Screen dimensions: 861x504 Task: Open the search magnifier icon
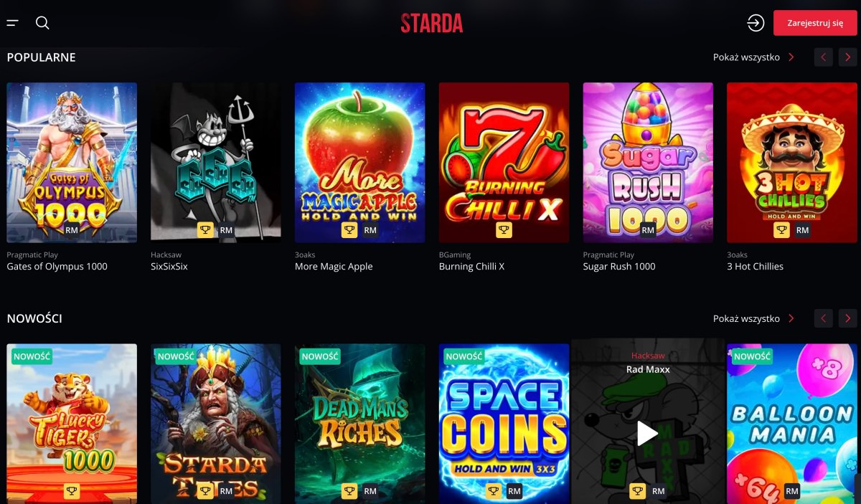42,23
